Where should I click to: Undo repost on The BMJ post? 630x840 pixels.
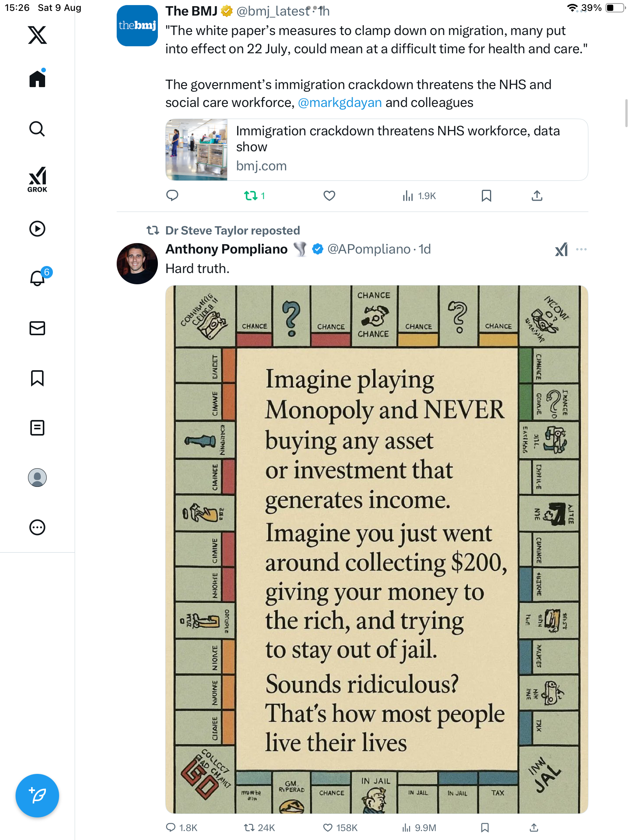[x=251, y=196]
